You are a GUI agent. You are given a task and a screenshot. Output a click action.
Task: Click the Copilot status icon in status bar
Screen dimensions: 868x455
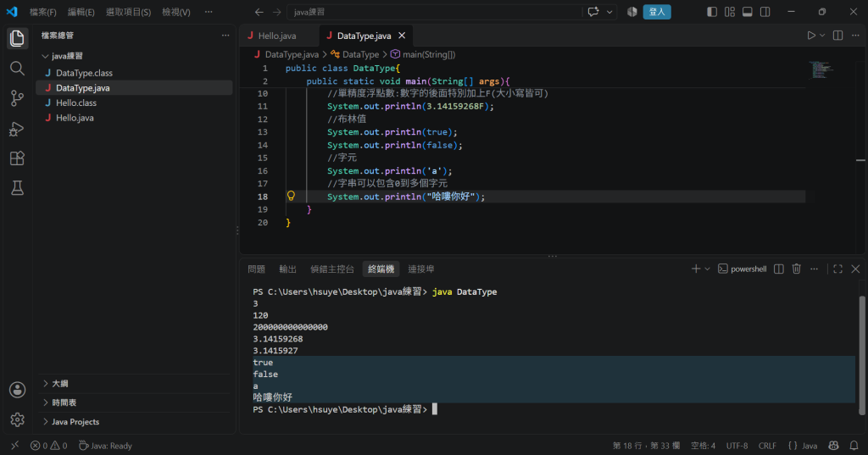click(x=834, y=446)
